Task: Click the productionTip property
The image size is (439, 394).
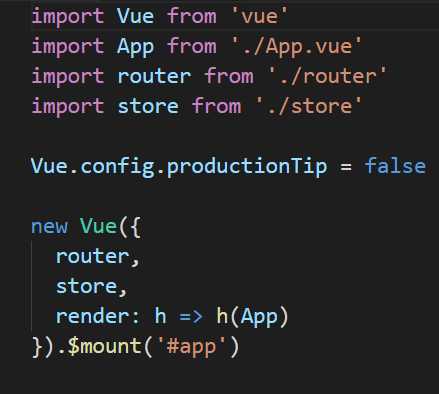Action: [247, 167]
